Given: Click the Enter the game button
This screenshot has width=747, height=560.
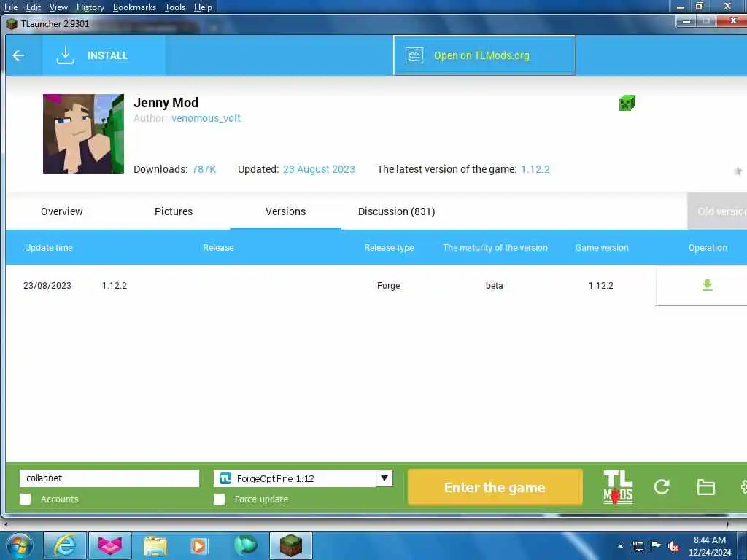Looking at the screenshot, I should point(495,487).
